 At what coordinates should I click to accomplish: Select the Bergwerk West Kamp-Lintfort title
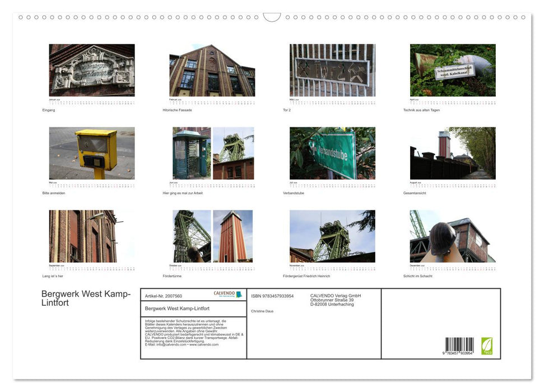tap(85, 298)
